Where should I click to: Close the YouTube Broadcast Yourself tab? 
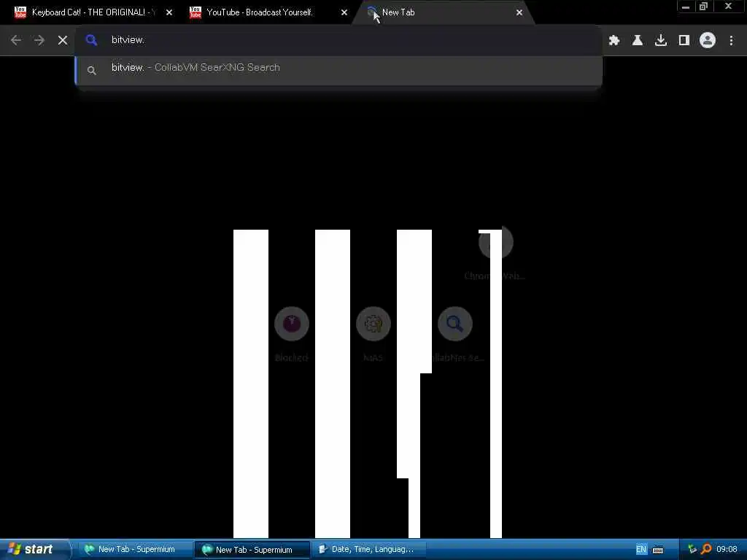tap(344, 12)
